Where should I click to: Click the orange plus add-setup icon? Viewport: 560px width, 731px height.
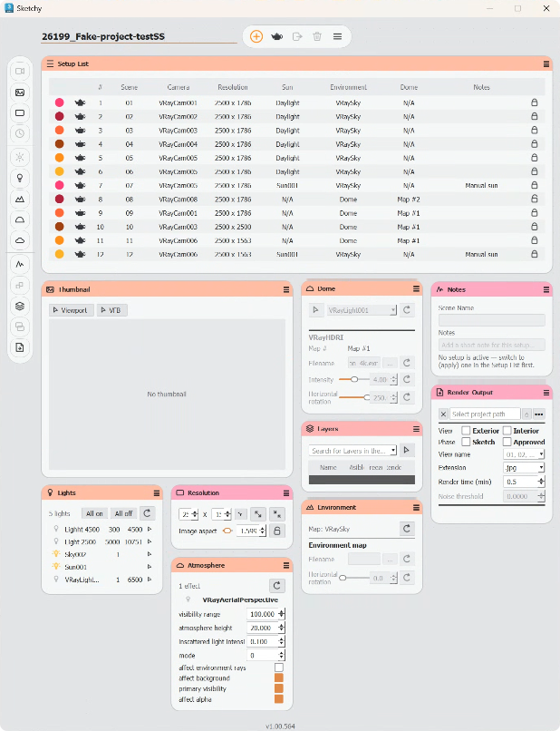[x=256, y=36]
